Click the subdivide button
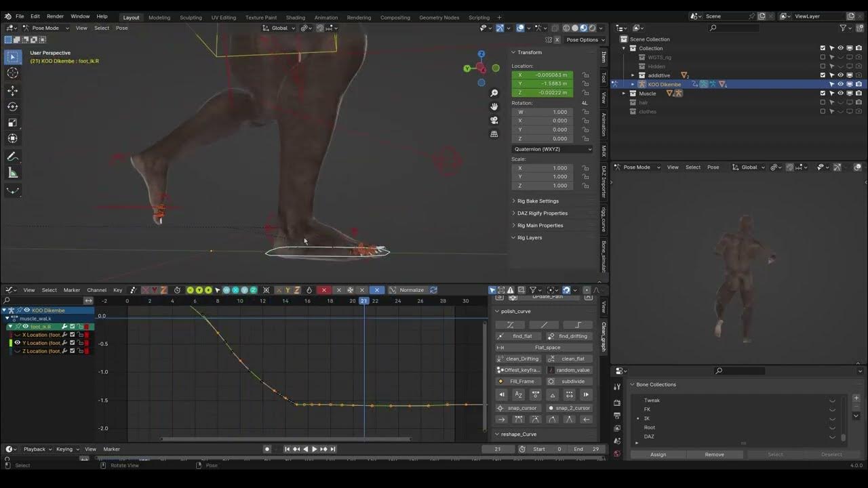 tap(570, 382)
